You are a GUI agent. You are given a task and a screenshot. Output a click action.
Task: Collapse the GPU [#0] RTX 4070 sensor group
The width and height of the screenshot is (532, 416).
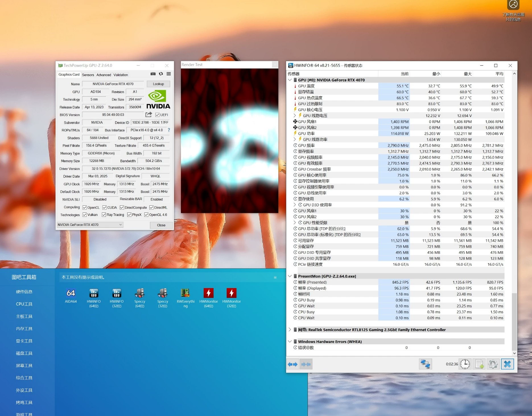point(290,80)
